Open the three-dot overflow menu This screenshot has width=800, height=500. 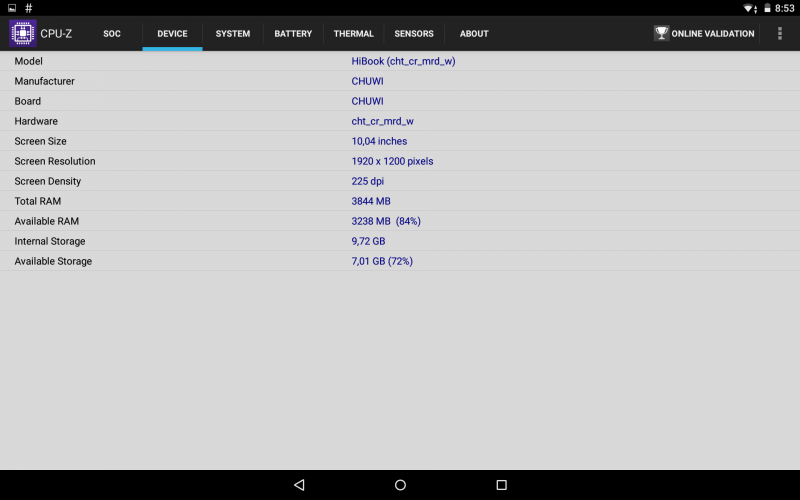[x=780, y=33]
